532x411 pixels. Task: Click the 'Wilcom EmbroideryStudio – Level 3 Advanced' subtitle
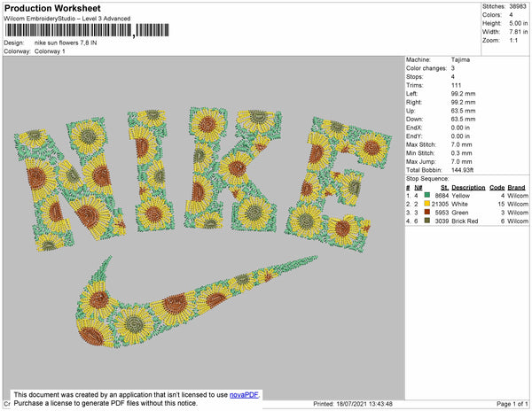point(67,19)
